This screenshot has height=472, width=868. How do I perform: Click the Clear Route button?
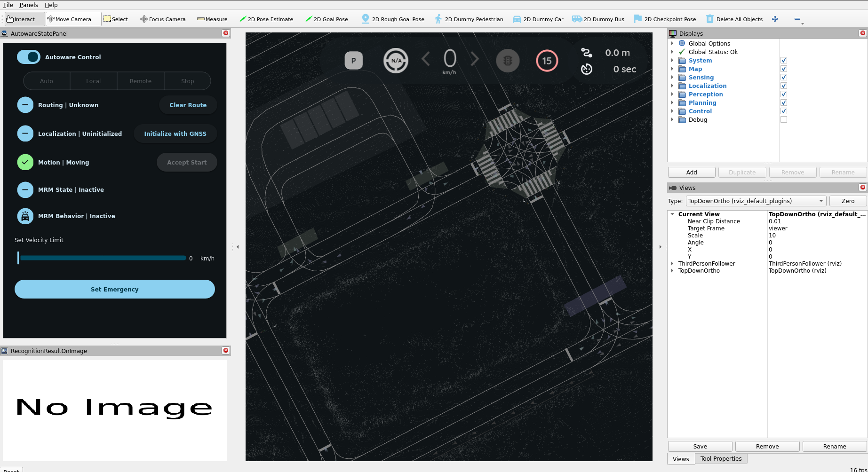[188, 105]
